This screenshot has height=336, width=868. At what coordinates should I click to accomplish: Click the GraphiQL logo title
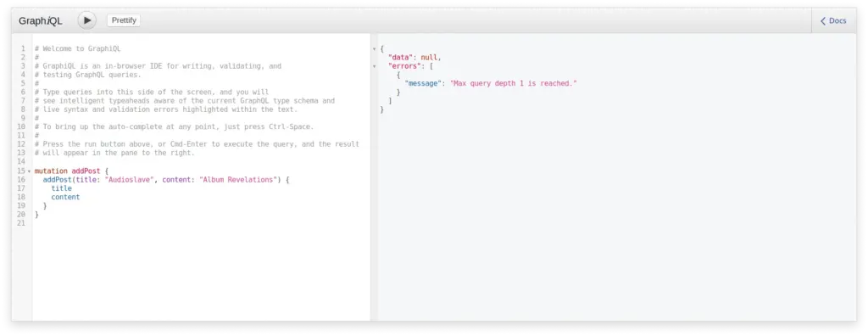coord(41,21)
